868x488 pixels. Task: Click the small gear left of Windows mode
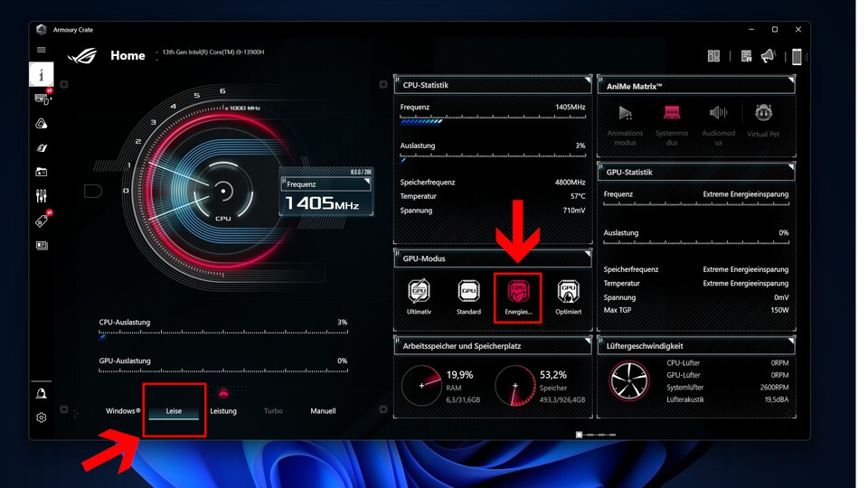point(64,409)
